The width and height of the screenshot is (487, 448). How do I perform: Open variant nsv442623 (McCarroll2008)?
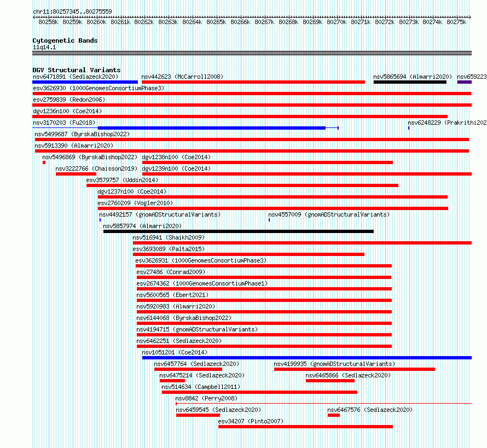[182, 77]
